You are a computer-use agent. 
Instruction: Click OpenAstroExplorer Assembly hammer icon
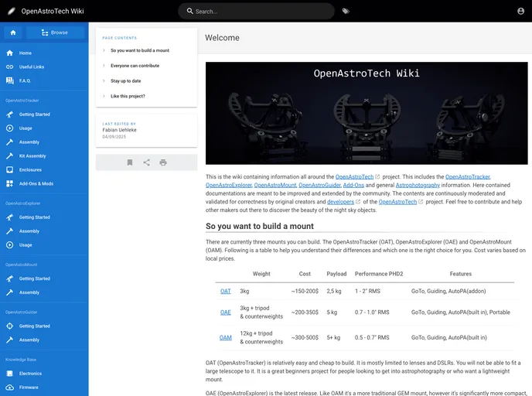[x=9, y=231]
